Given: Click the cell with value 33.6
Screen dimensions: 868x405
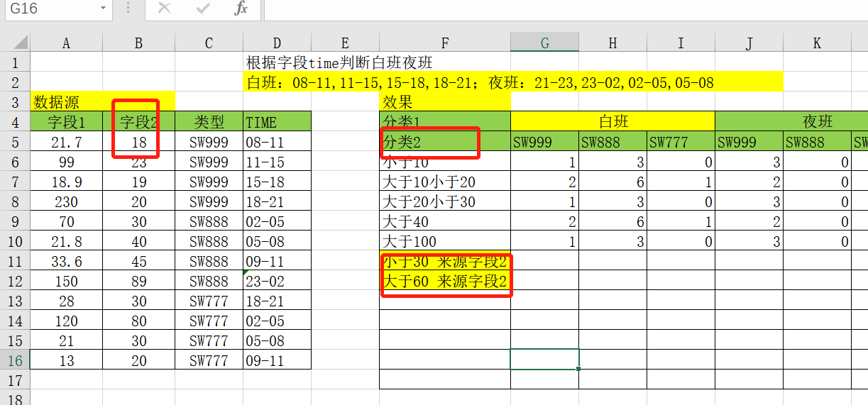Looking at the screenshot, I should click(x=66, y=261).
